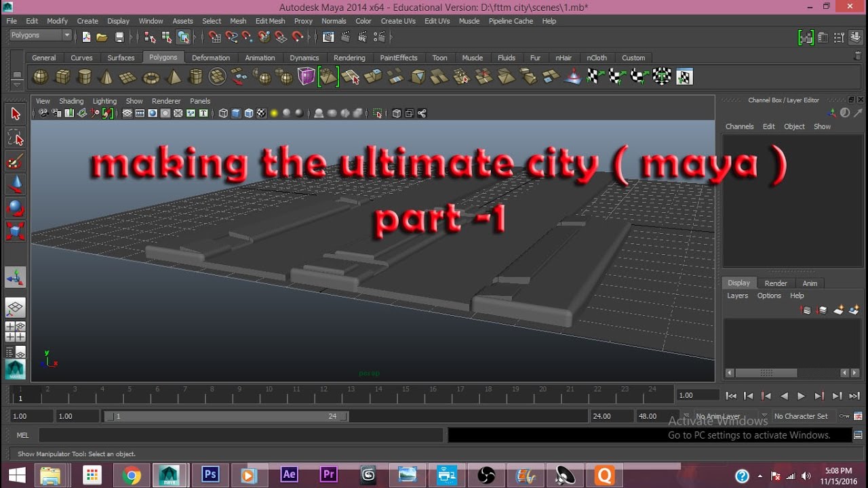Switch to the Render layer tab
This screenshot has width=868, height=488.
click(776, 283)
